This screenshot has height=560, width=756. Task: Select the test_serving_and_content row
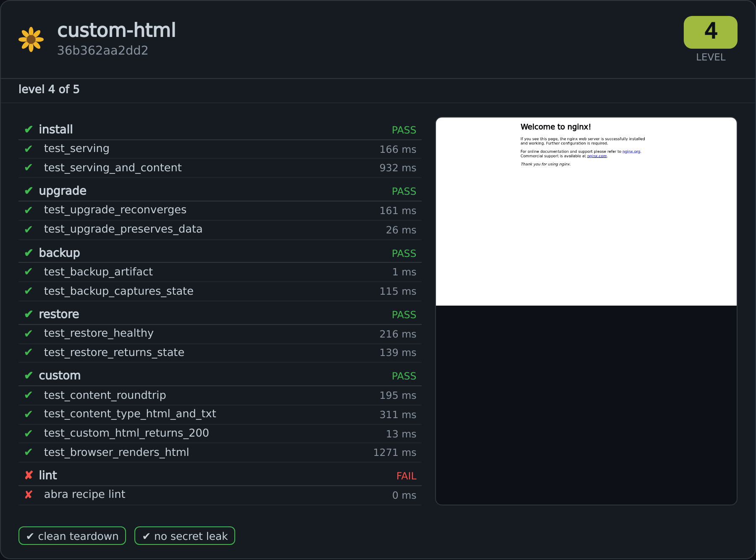coord(220,168)
